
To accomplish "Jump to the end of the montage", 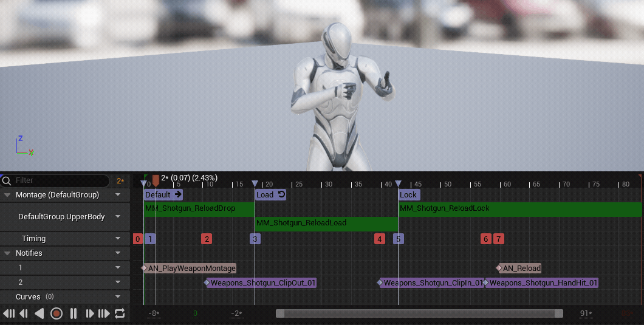I will pos(104,313).
